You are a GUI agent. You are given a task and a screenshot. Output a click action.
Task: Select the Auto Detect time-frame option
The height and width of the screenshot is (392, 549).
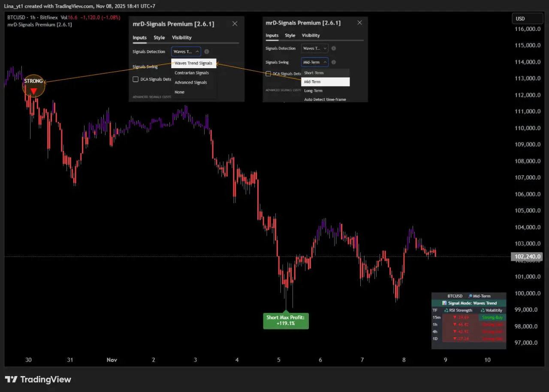tap(325, 100)
